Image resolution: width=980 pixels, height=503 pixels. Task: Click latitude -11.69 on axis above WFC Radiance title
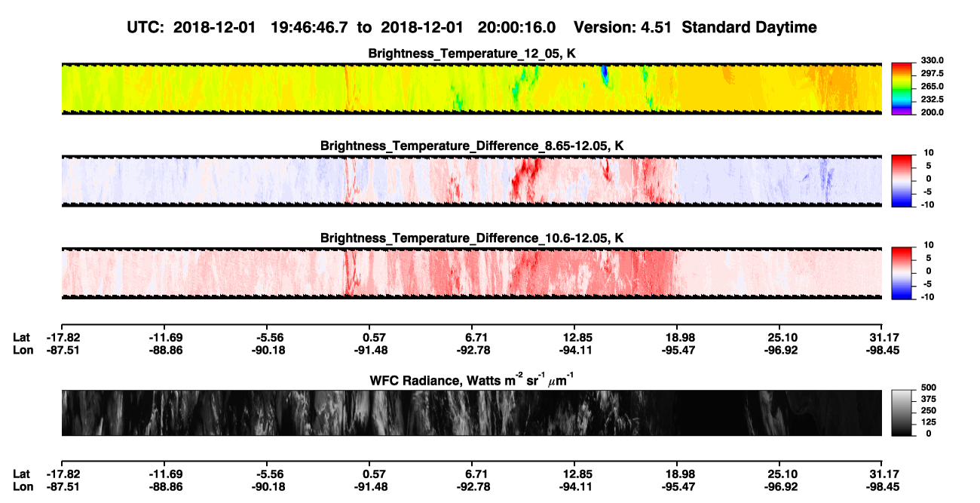coord(164,337)
